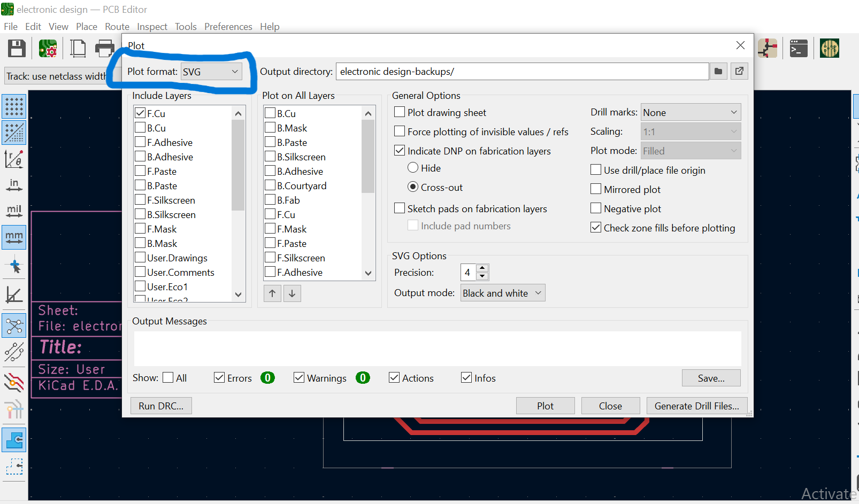
Task: Open the Route menu
Action: click(117, 27)
